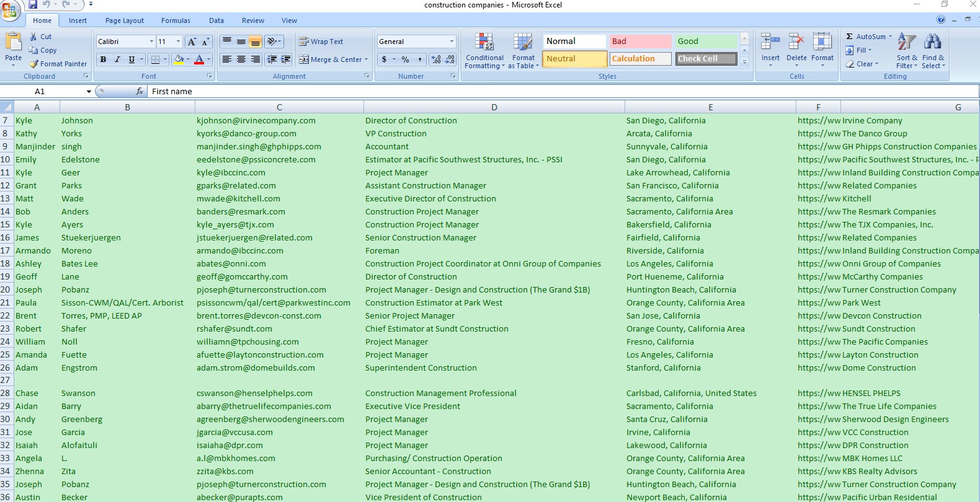Click the Conditional Formatting icon
980x502 pixels.
pyautogui.click(x=484, y=43)
